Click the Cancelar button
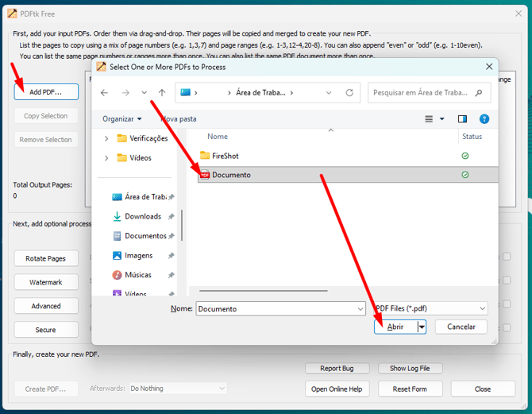 (x=461, y=327)
